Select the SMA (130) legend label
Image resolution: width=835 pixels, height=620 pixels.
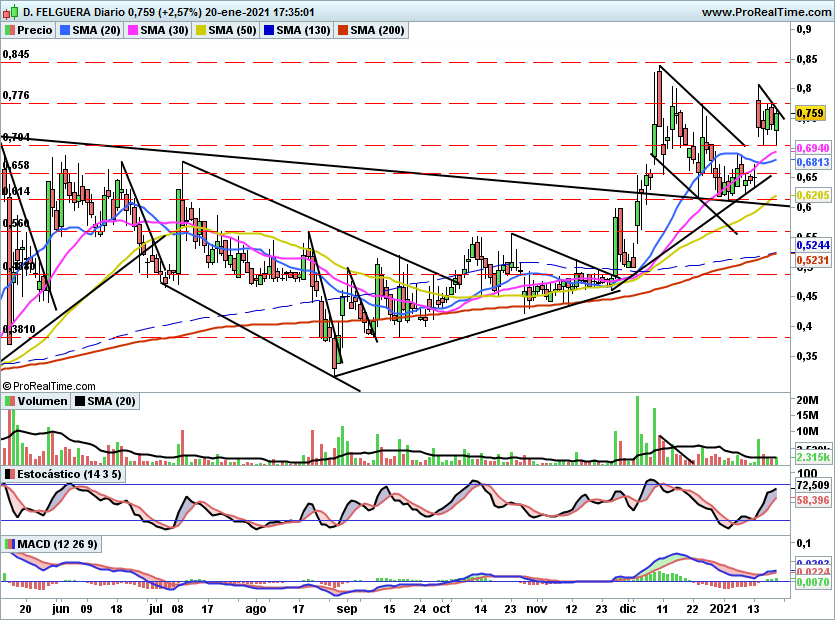(x=303, y=30)
